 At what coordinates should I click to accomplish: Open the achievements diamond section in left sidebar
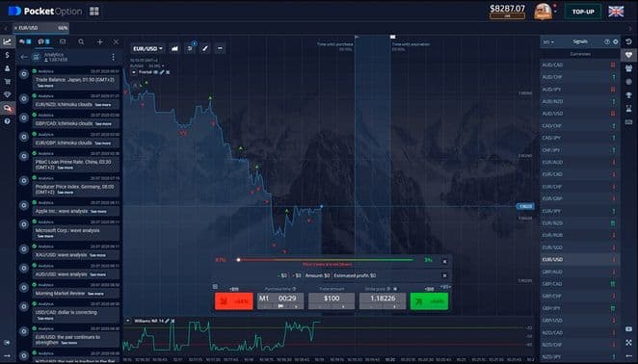(8, 94)
